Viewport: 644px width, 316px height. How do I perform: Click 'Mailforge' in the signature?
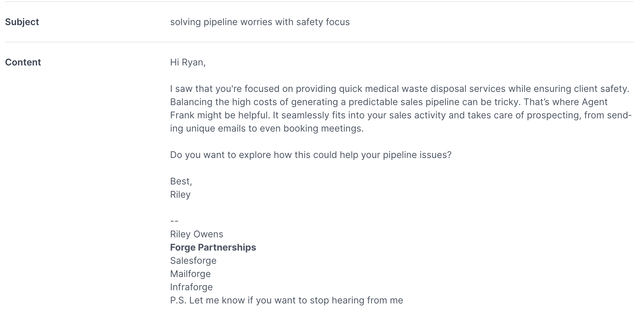pyautogui.click(x=190, y=274)
